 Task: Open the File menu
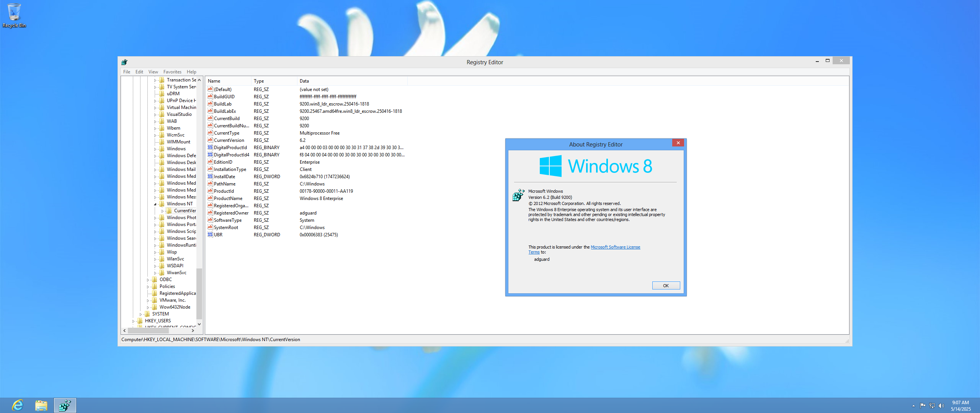[127, 72]
